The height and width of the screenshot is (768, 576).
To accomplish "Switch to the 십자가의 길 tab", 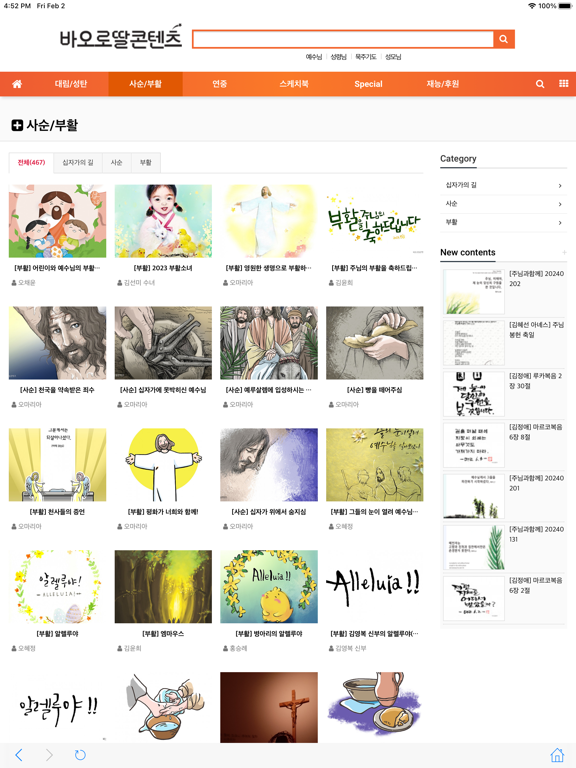I will coord(78,163).
